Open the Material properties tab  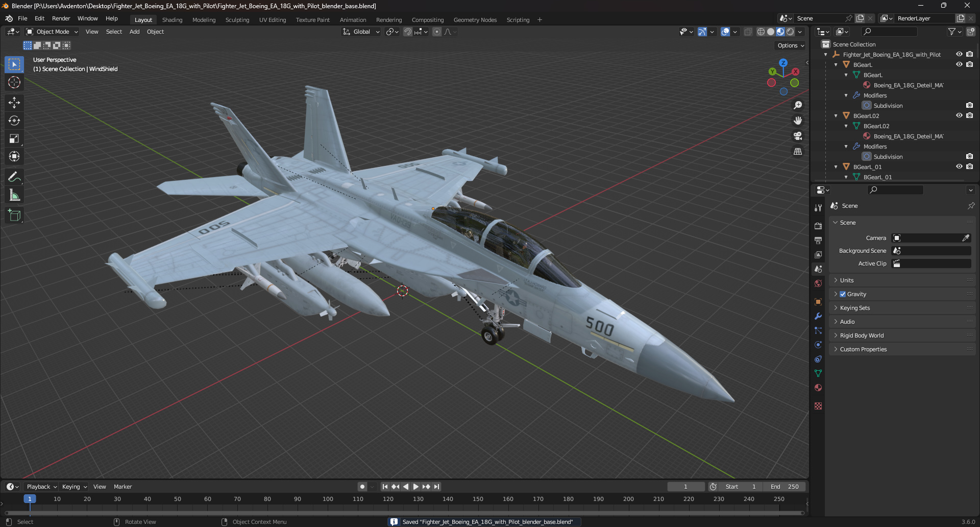[x=818, y=388]
